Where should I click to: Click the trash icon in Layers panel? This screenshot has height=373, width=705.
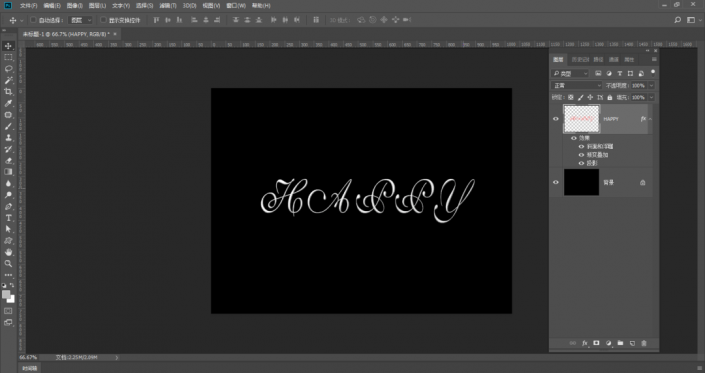(x=644, y=343)
